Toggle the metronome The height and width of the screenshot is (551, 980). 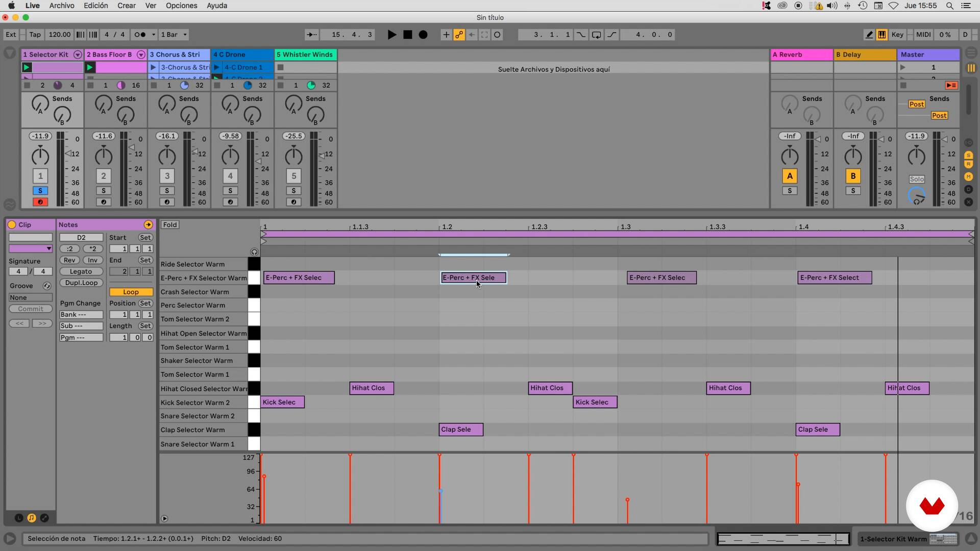point(140,35)
